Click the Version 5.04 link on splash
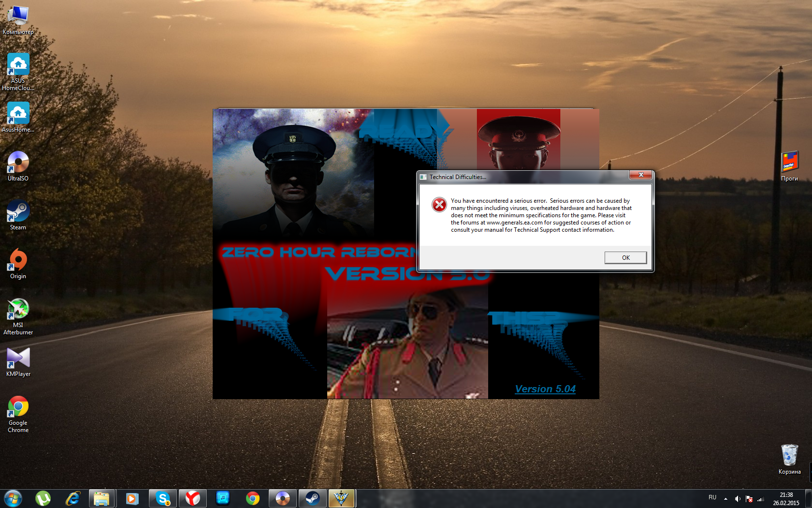812x508 pixels. point(545,389)
